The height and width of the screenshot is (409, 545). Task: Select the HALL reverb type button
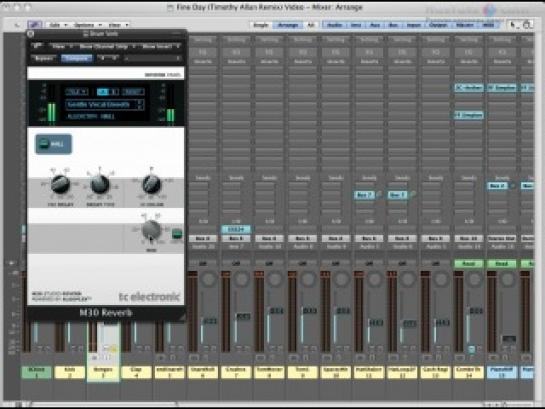(54, 144)
